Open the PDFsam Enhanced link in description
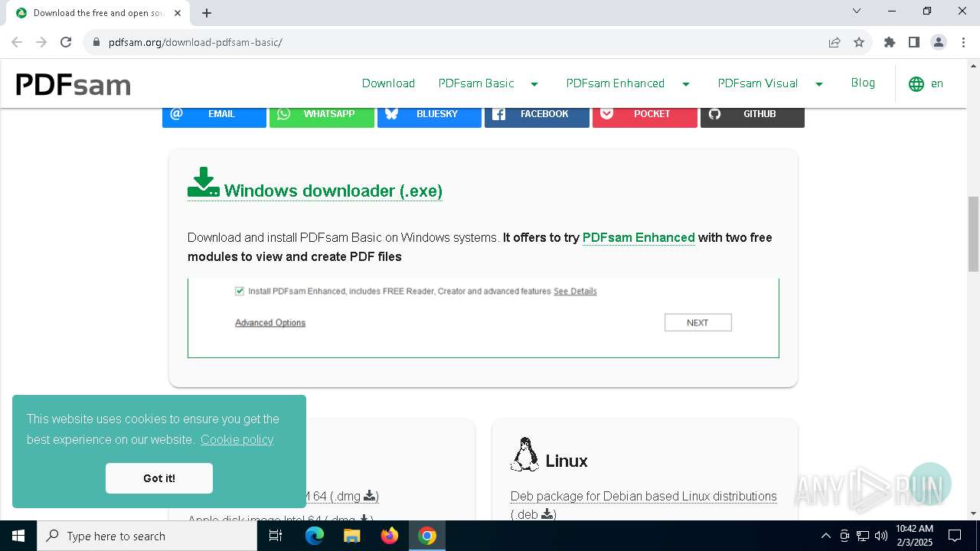The height and width of the screenshot is (551, 980). 639,237
